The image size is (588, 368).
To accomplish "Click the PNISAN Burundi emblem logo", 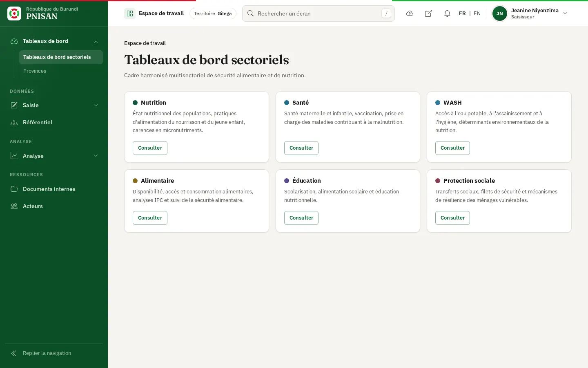I will (14, 13).
